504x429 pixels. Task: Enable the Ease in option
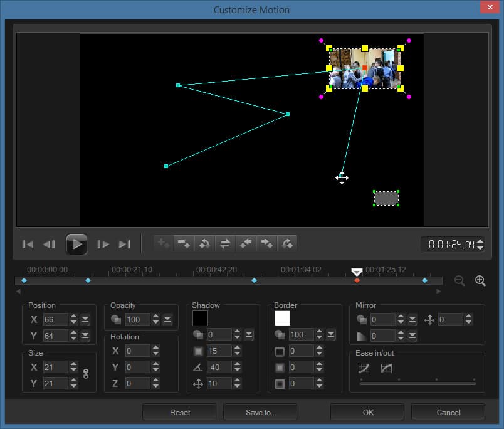click(x=364, y=368)
